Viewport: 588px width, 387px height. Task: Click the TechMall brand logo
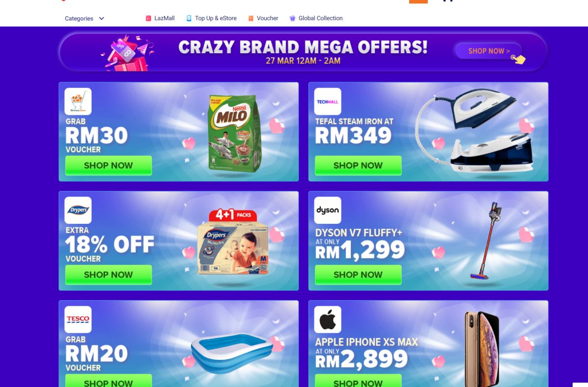pos(328,101)
